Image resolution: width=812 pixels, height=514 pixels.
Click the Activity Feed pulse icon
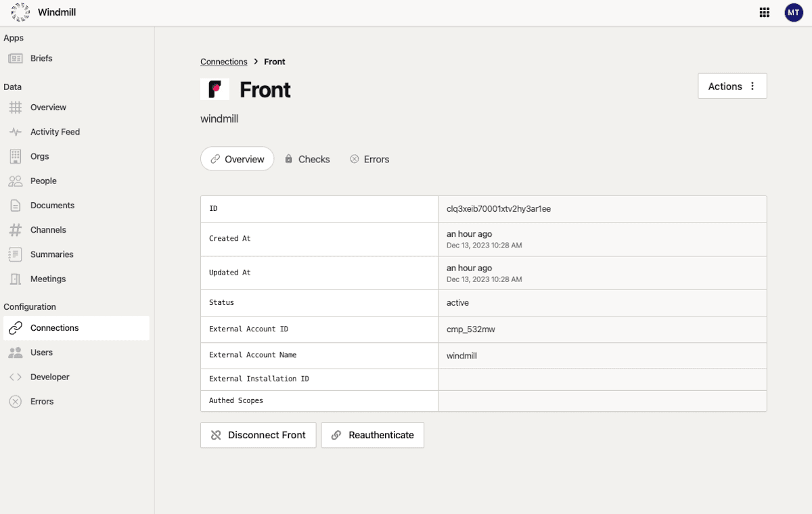click(x=16, y=132)
